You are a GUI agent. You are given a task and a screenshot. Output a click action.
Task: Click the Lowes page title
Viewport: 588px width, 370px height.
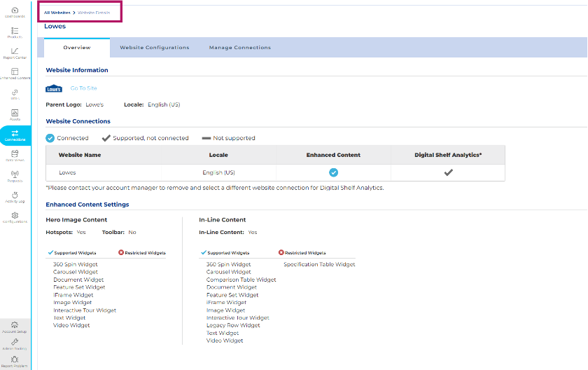click(x=55, y=26)
